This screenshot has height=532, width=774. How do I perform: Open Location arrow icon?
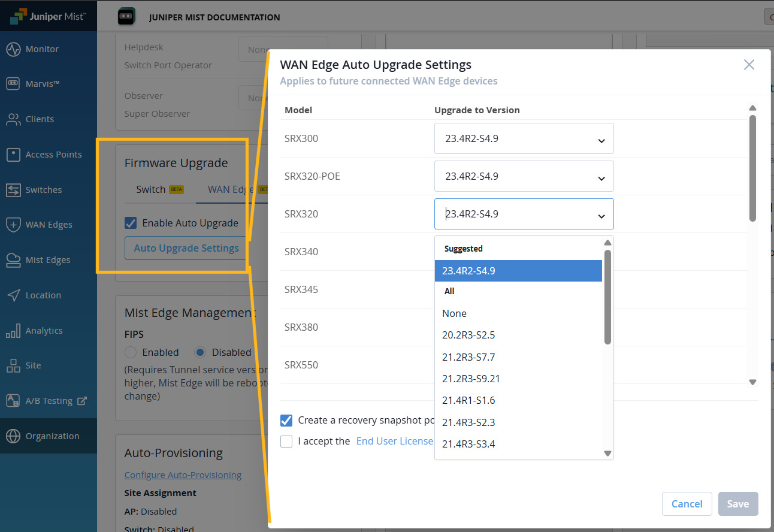click(x=13, y=295)
